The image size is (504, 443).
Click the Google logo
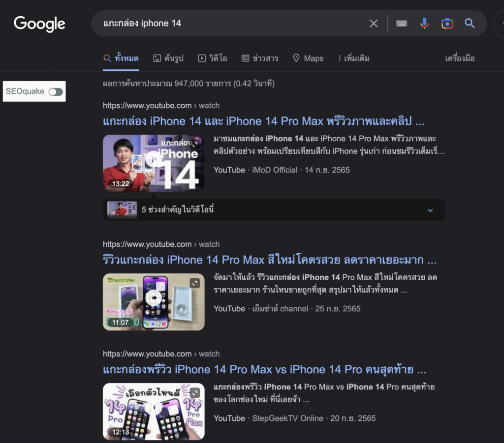39,24
